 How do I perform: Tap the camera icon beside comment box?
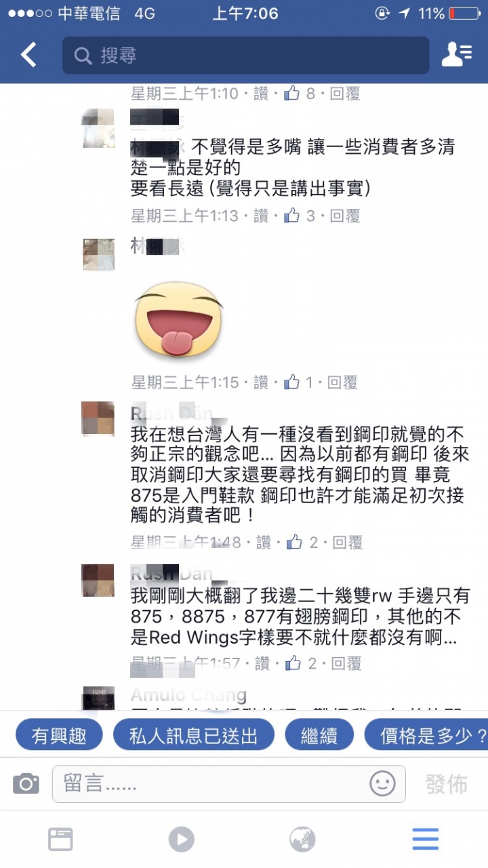tap(26, 784)
